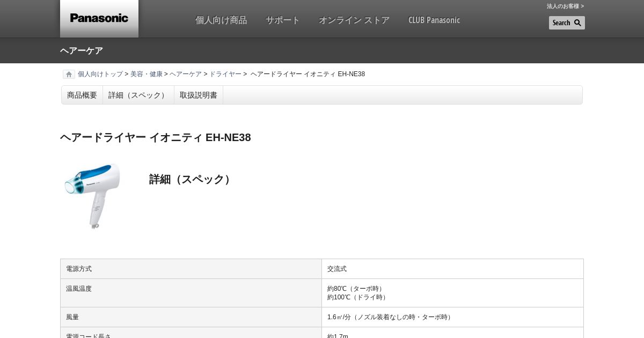Click the Panasonic logo

[x=99, y=18]
